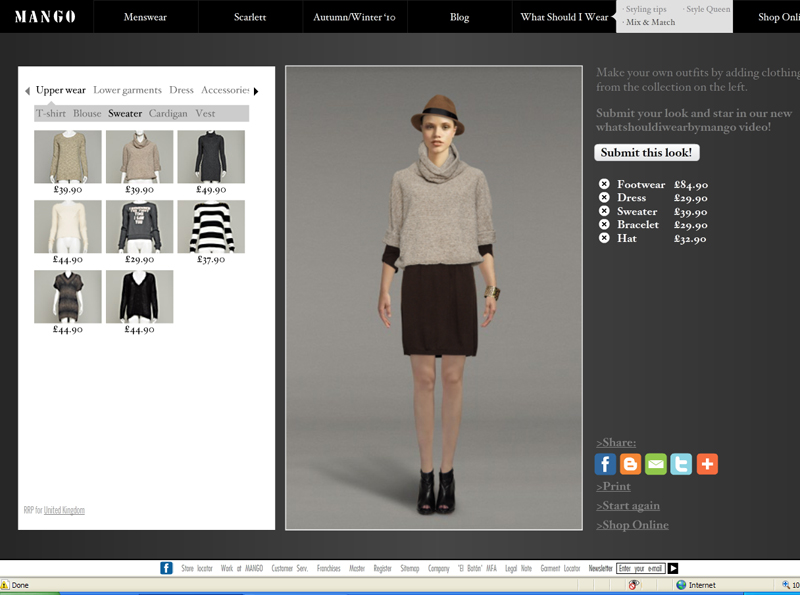Click the Start again link
Viewport: 800px width, 595px height.
628,506
